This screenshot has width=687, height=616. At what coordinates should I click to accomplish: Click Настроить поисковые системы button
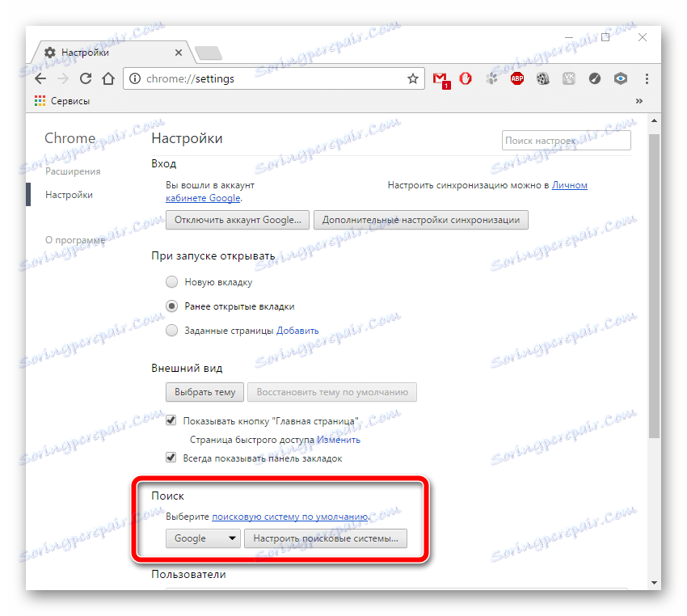tap(326, 538)
